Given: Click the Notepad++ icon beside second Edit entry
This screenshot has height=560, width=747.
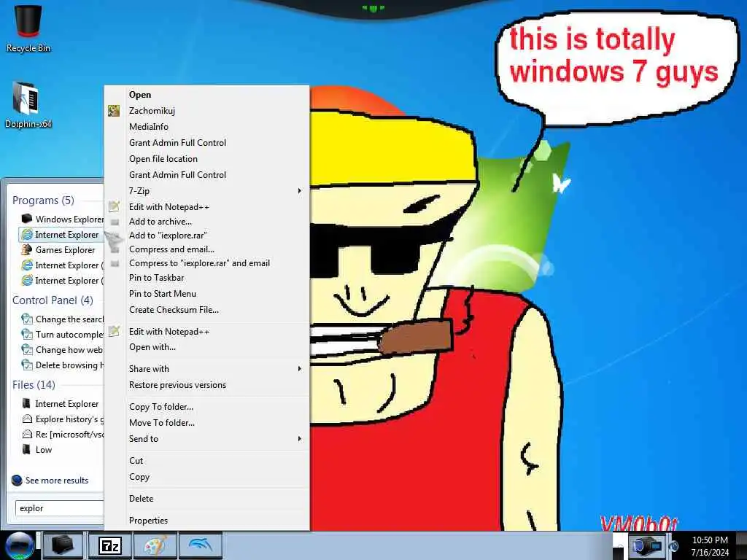Looking at the screenshot, I should 114,331.
